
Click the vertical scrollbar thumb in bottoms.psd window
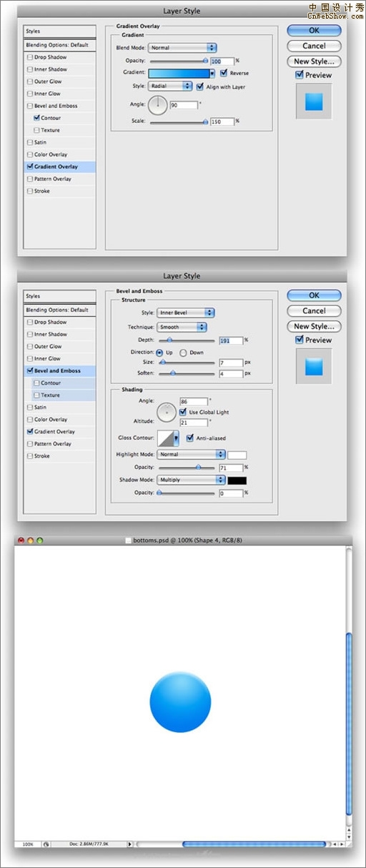tap(349, 724)
